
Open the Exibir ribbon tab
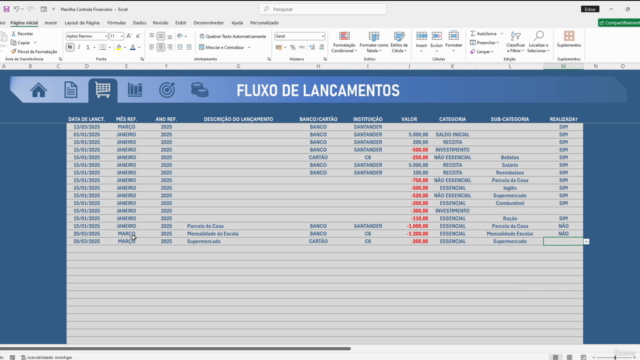pos(181,23)
